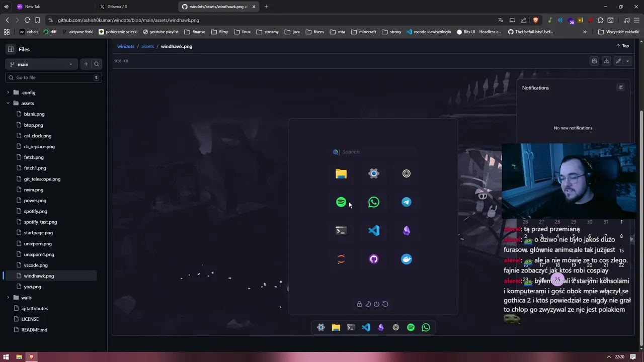This screenshot has width=644, height=362.
Task: Close the windots windhawk.png tab
Action: click(254, 7)
